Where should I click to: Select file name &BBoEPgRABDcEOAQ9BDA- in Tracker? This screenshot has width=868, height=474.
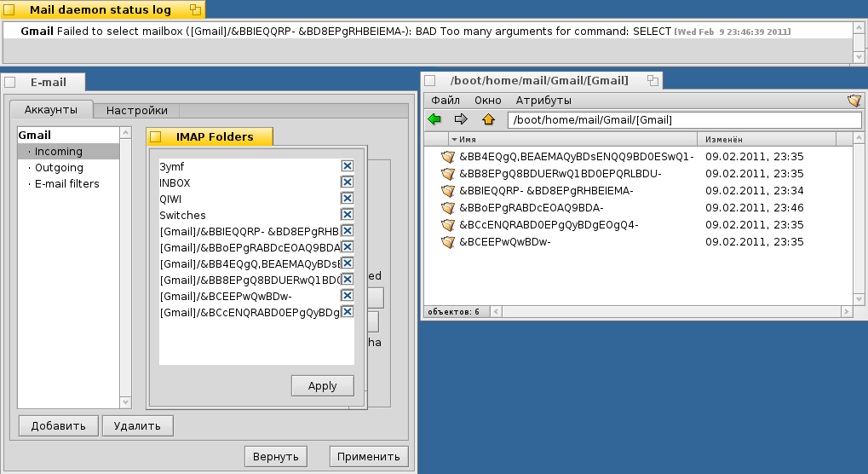point(532,208)
